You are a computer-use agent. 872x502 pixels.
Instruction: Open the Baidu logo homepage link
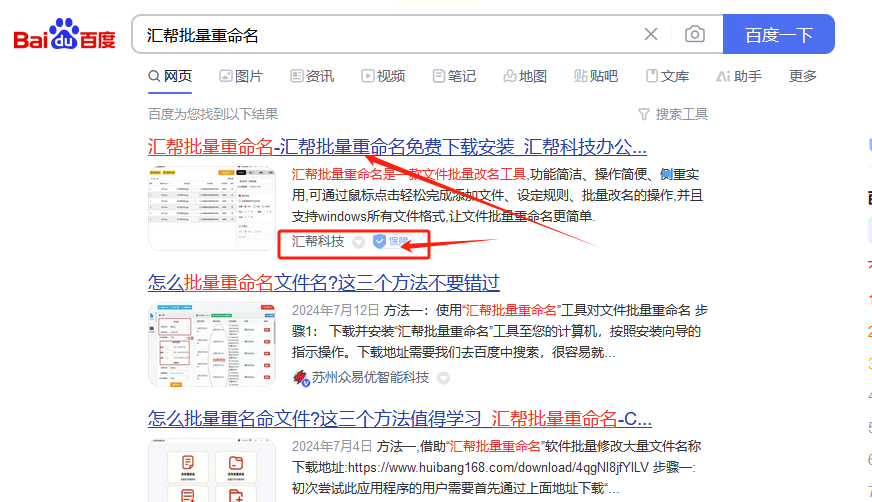[65, 34]
